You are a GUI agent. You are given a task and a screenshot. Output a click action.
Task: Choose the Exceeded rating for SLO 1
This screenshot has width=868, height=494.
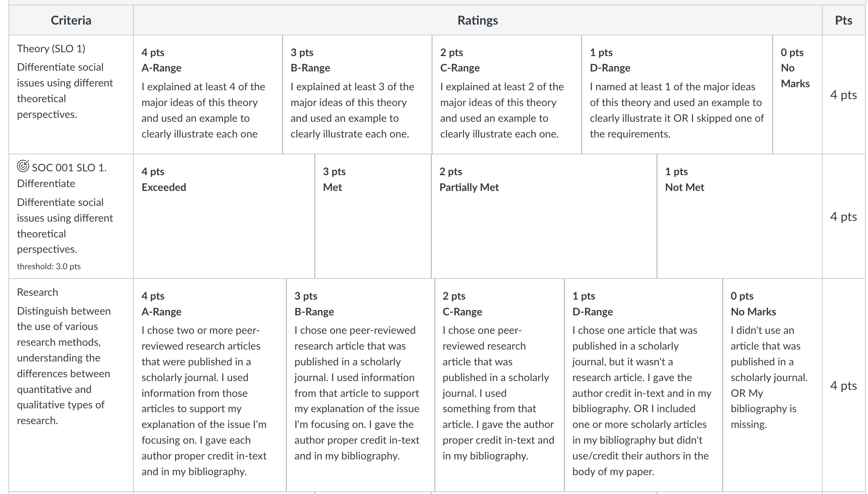tap(224, 216)
